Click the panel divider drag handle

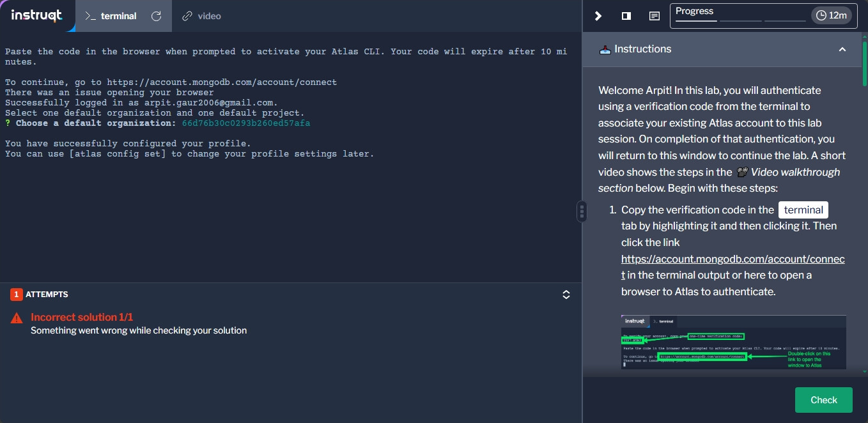tap(582, 211)
